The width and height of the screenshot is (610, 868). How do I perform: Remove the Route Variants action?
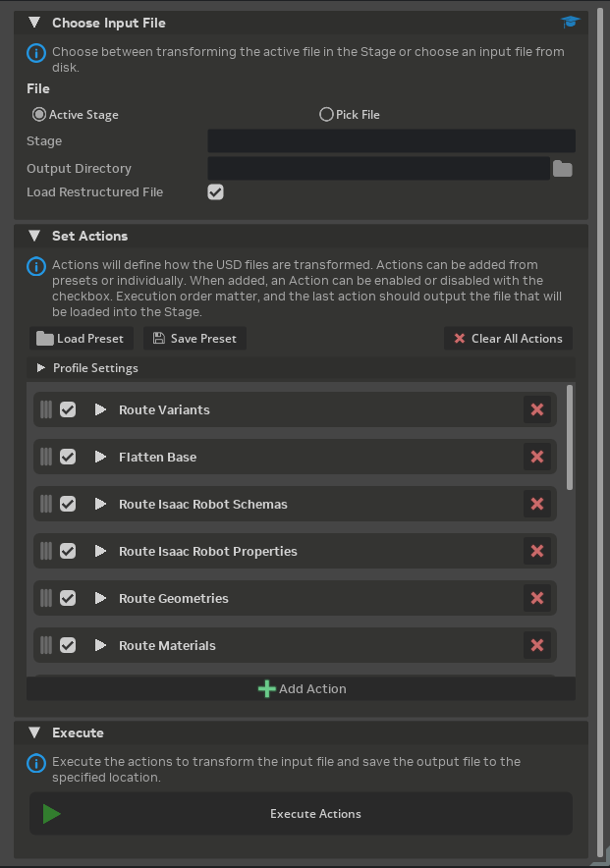[536, 409]
